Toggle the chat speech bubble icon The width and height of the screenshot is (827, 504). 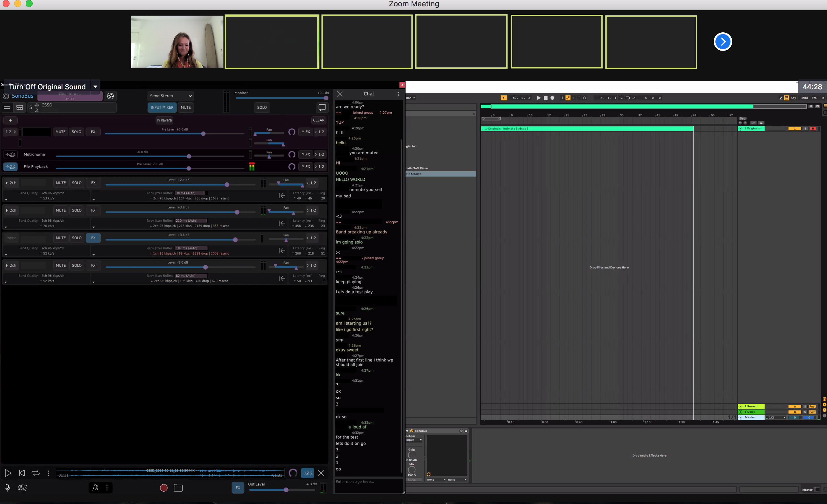pyautogui.click(x=322, y=108)
